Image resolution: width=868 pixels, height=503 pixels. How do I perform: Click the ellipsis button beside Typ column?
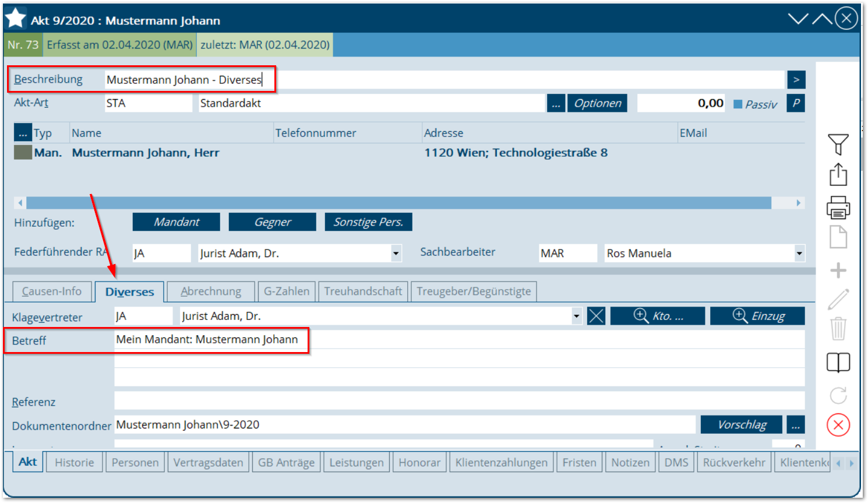[x=23, y=133]
